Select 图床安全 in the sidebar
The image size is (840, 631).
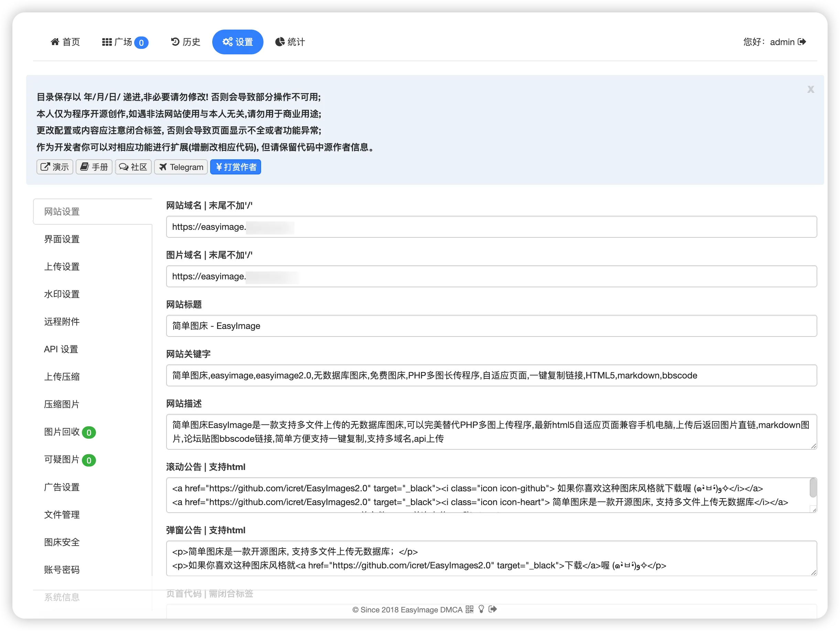point(92,543)
